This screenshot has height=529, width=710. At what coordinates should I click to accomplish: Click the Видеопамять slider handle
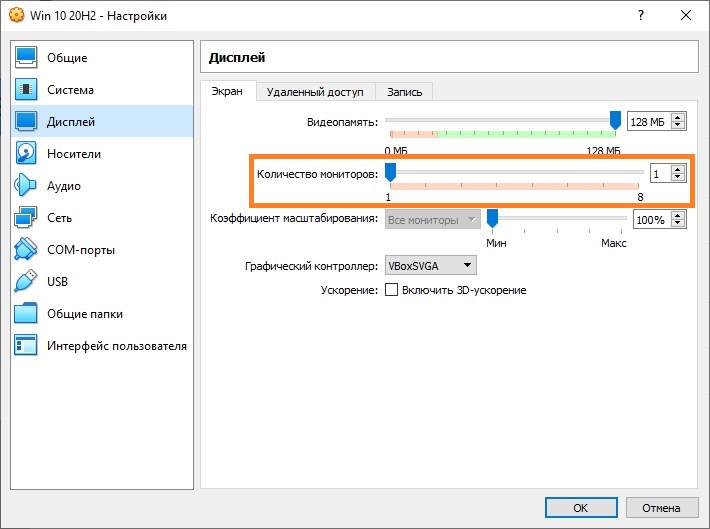615,120
